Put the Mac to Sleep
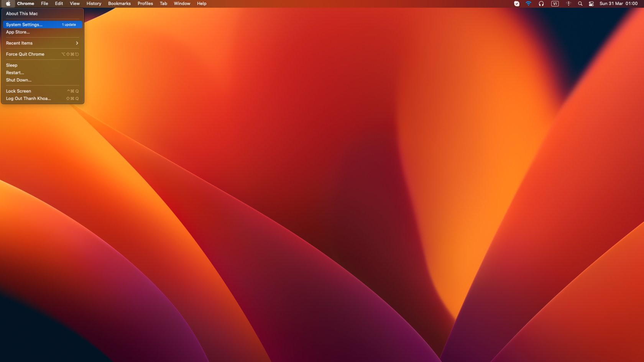 pos(11,65)
